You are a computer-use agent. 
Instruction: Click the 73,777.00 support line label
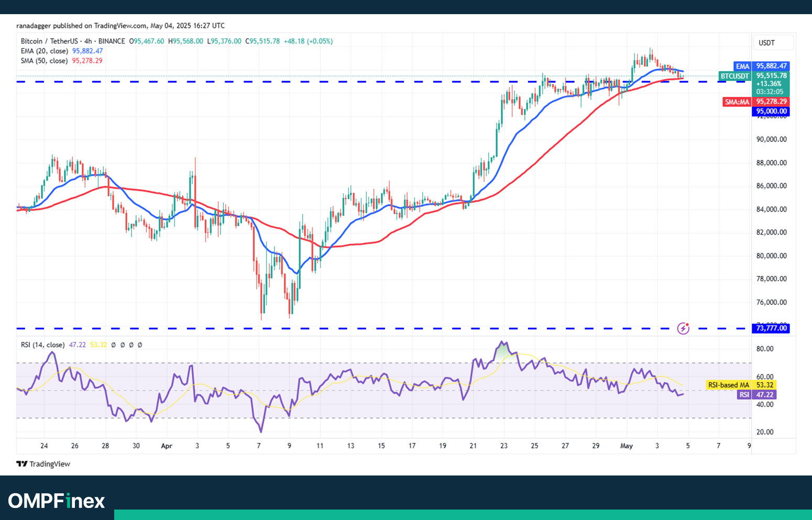[771, 328]
